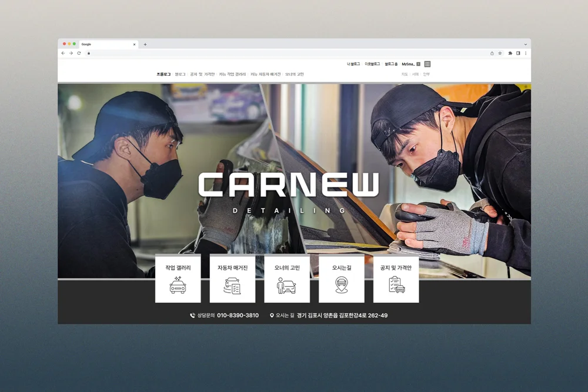
Task: Go to 블로그 홈
Action: [x=391, y=64]
